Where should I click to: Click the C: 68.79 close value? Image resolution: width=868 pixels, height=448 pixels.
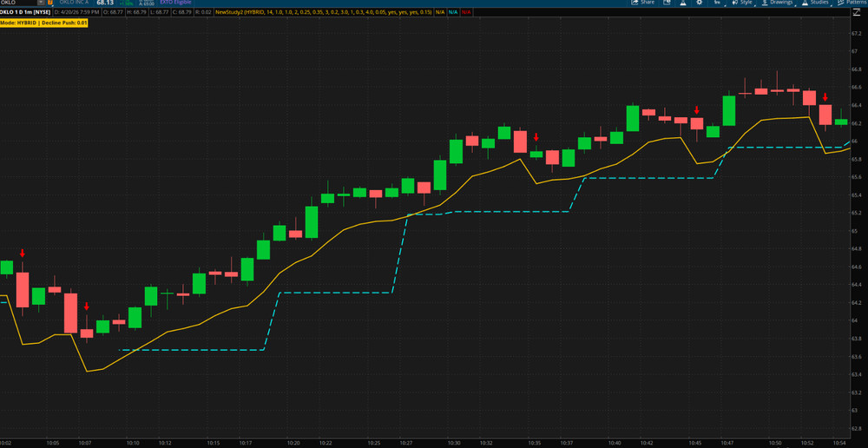[182, 12]
